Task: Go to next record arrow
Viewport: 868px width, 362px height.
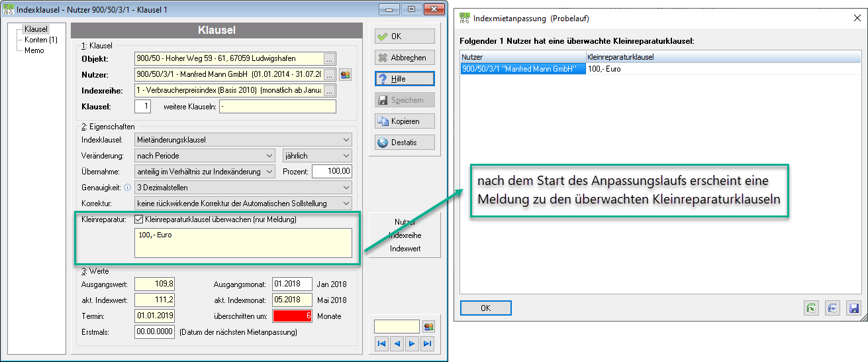Action: point(412,343)
